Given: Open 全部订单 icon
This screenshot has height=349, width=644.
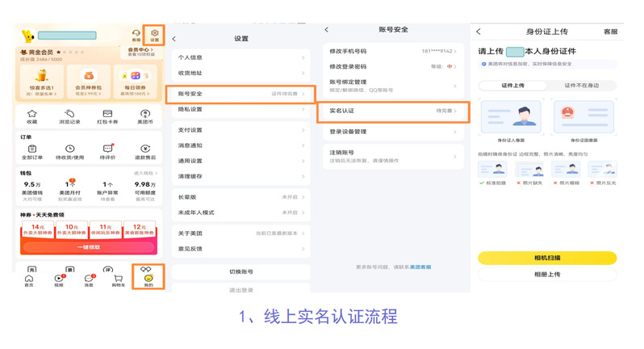Looking at the screenshot, I should coord(31,149).
